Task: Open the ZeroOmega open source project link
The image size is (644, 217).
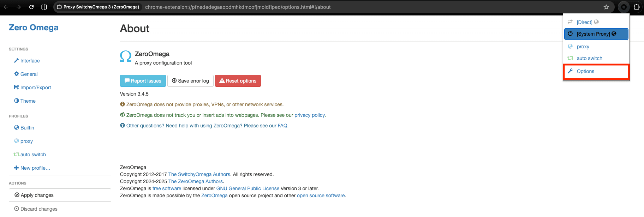Action: pos(214,195)
